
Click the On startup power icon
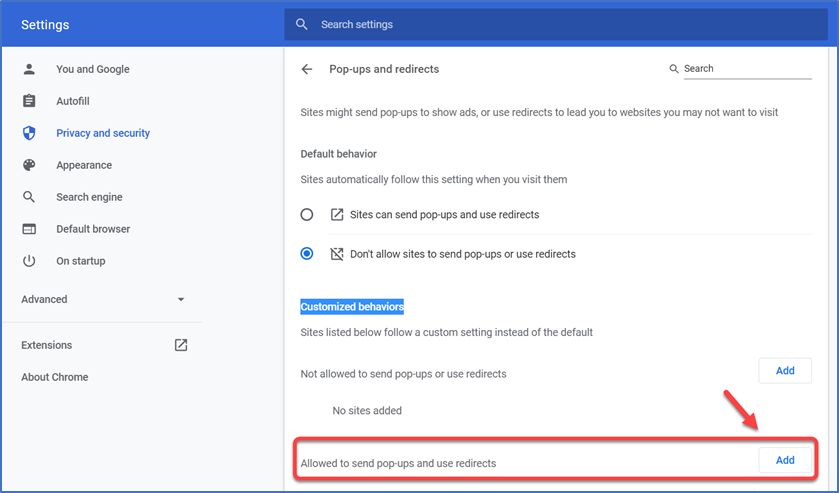click(29, 261)
